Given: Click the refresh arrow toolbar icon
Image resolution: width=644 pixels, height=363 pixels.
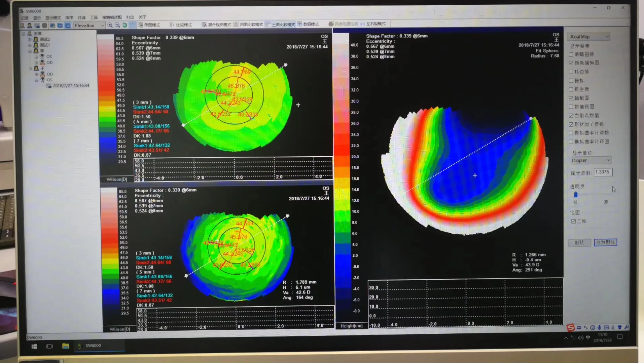Looking at the screenshot, I should 125,25.
